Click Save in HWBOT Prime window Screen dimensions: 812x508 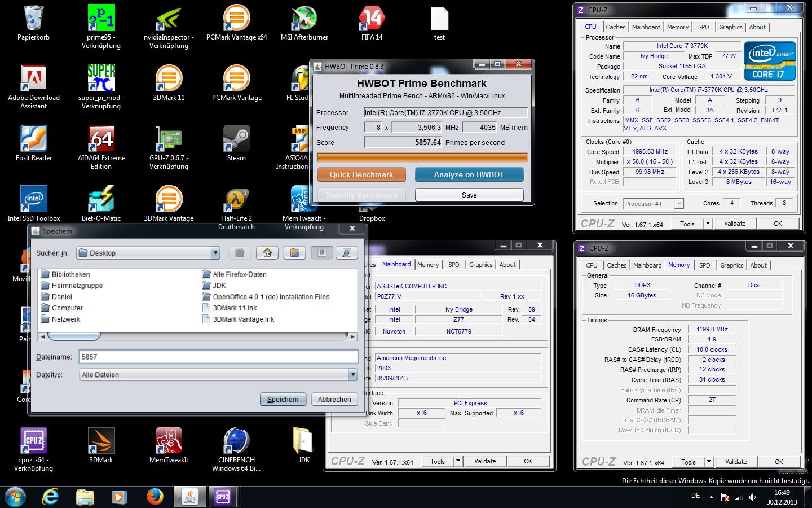point(469,195)
